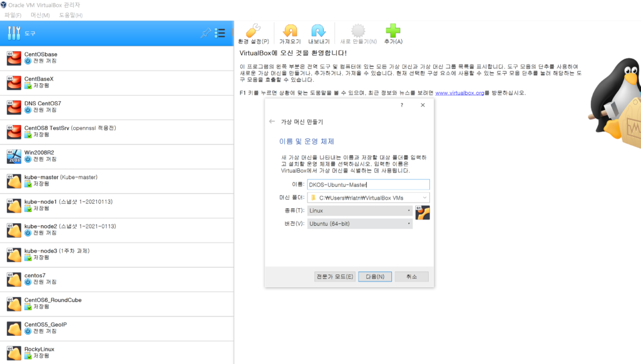This screenshot has height=364, width=641.
Task: Click the VirtualBox logo in title bar
Action: tap(4, 5)
